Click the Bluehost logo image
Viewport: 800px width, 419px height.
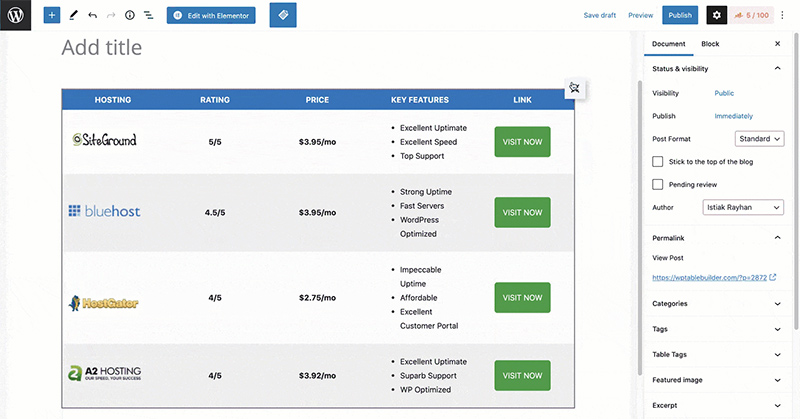point(105,211)
